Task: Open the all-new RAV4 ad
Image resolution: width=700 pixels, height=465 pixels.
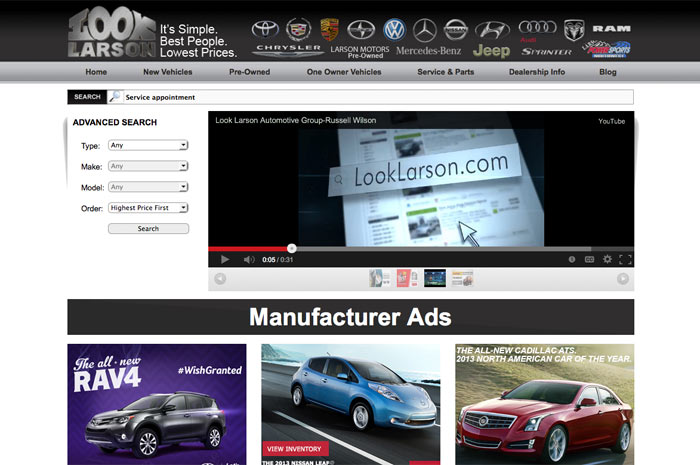Action: click(157, 404)
